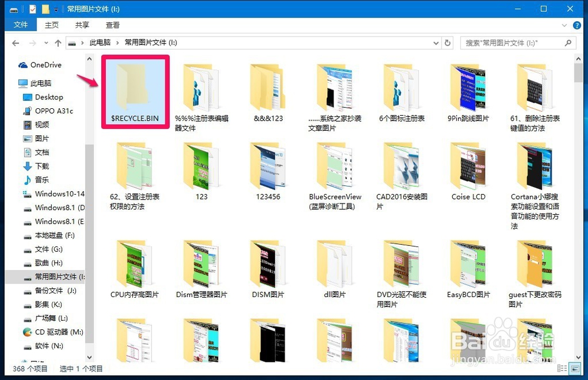Refresh the folder with the refresh icon

pos(448,42)
